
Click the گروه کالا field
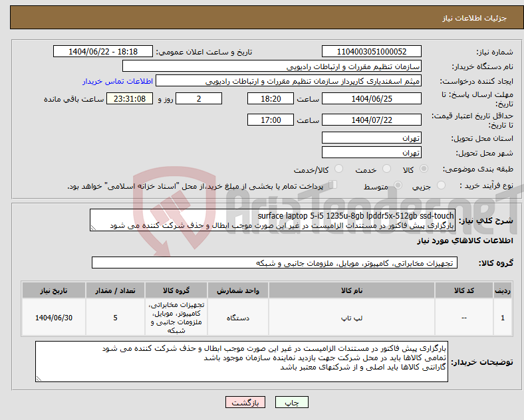275,262
